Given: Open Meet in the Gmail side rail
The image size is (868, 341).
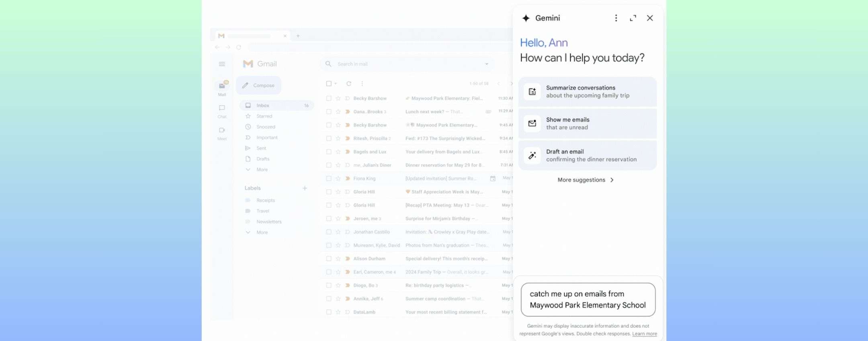Looking at the screenshot, I should (x=222, y=134).
